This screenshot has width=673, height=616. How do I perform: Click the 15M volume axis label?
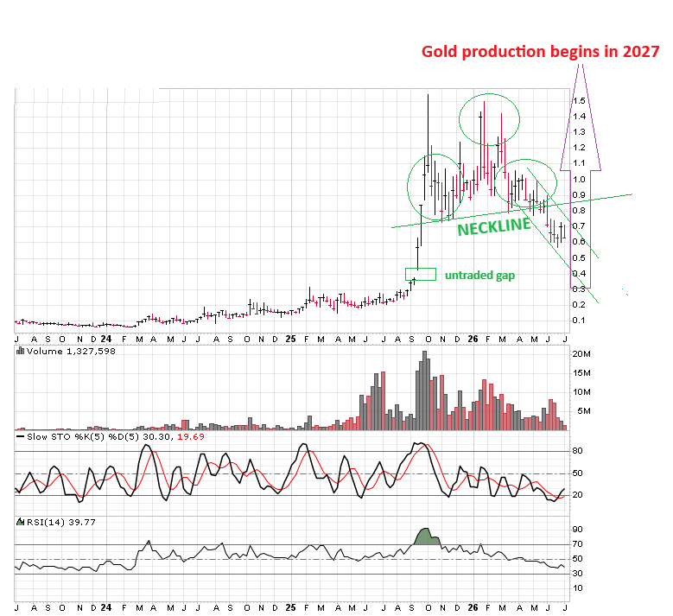[581, 373]
